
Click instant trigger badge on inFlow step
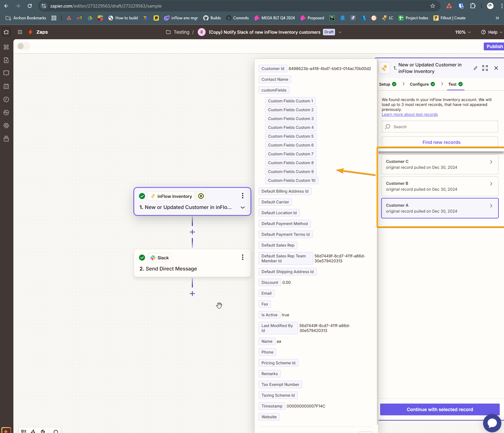coord(201,196)
